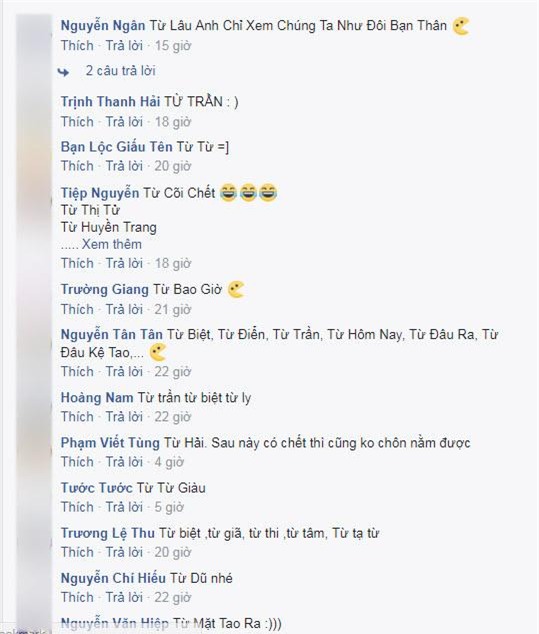Expand the 2 câu trả lời replies
Image resolution: width=539 pixels, height=634 pixels.
click(120, 71)
